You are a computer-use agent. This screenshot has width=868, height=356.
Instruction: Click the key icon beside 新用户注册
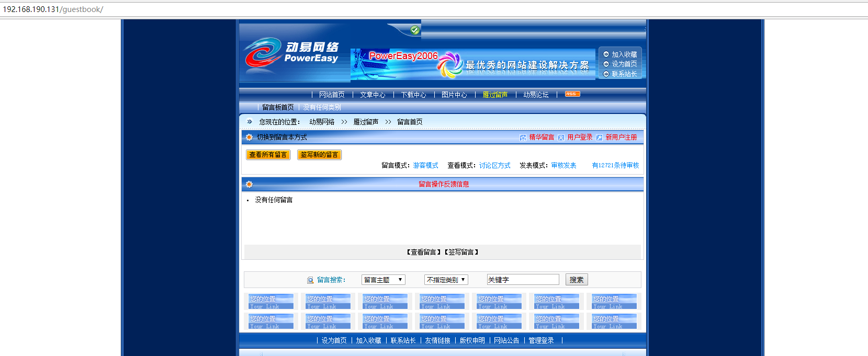(599, 137)
